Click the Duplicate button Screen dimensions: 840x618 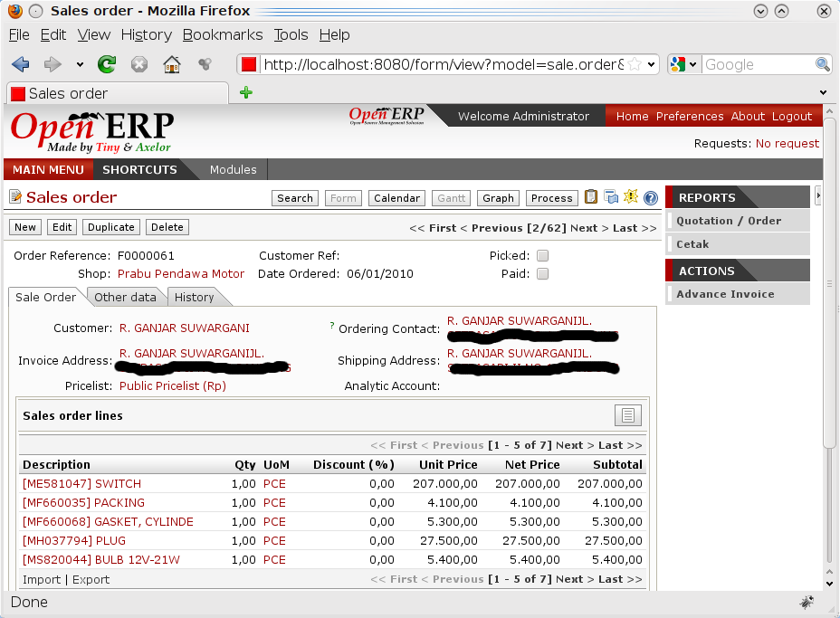(111, 227)
